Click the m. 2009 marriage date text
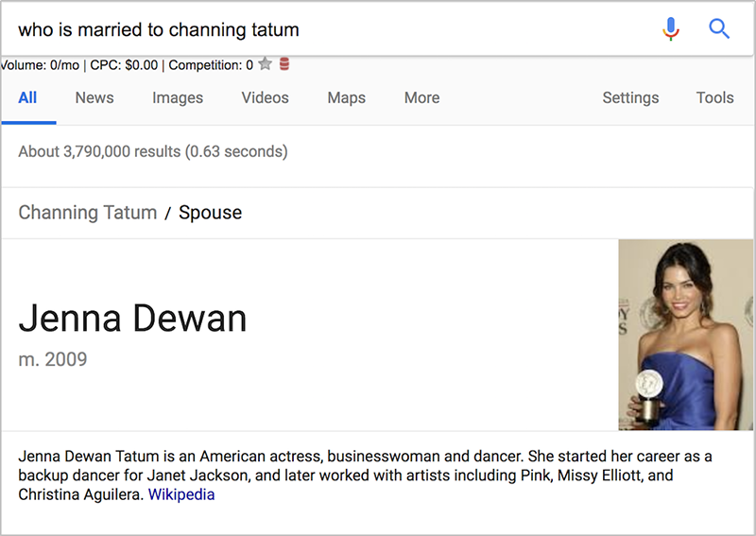 click(x=53, y=359)
